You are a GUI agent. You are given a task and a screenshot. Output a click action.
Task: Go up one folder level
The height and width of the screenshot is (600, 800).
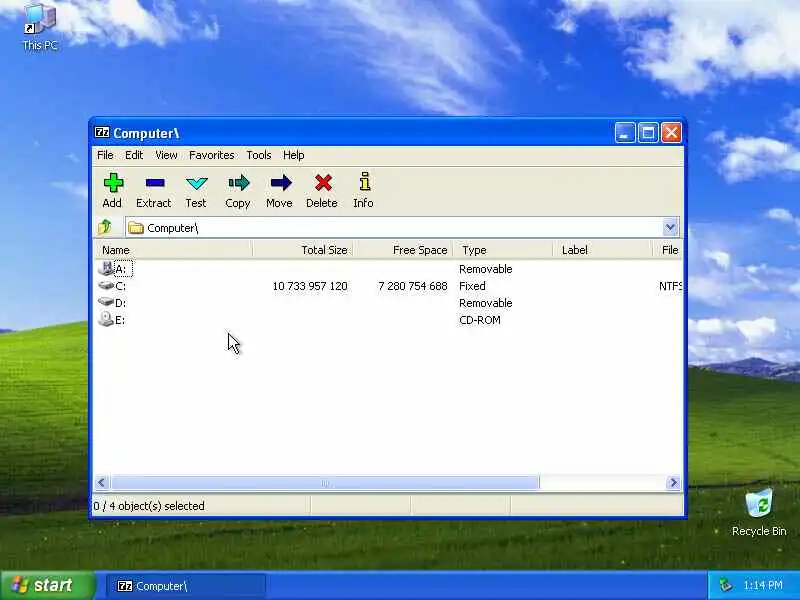[105, 227]
